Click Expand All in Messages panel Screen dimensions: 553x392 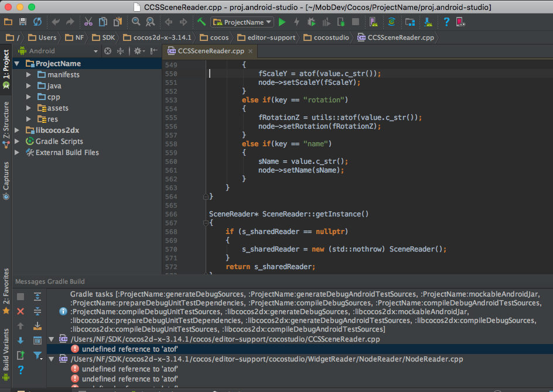37,297
